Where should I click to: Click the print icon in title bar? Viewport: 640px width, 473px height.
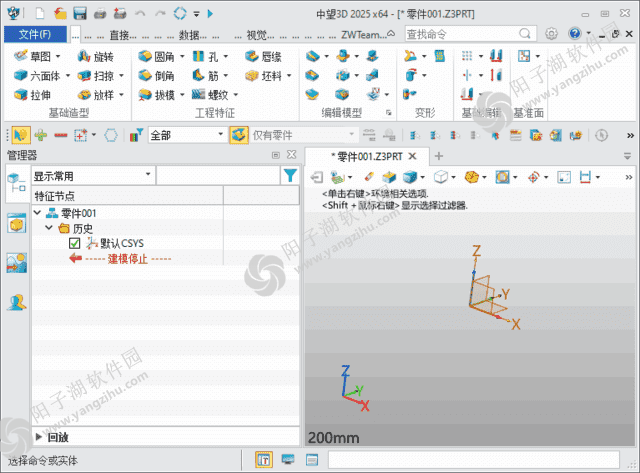tap(100, 13)
